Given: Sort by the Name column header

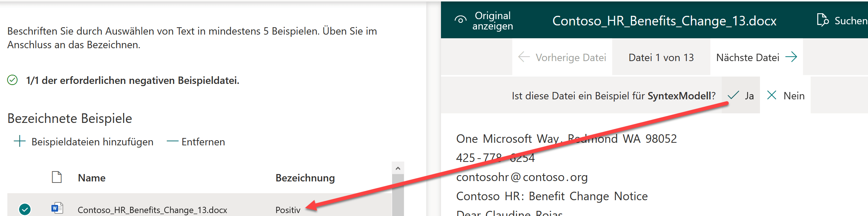Looking at the screenshot, I should [x=92, y=178].
